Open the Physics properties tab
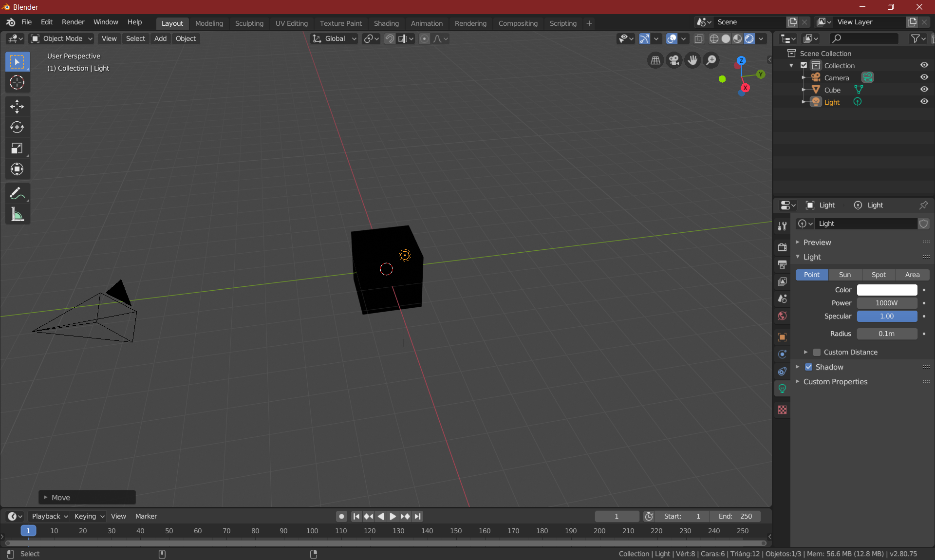 782,354
